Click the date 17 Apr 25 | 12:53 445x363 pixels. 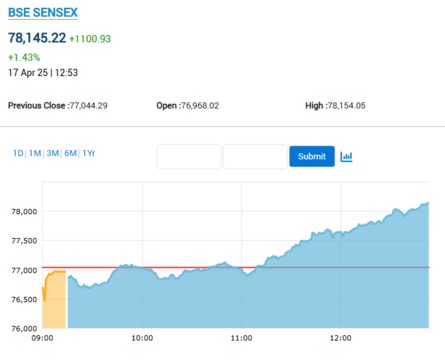pyautogui.click(x=43, y=73)
